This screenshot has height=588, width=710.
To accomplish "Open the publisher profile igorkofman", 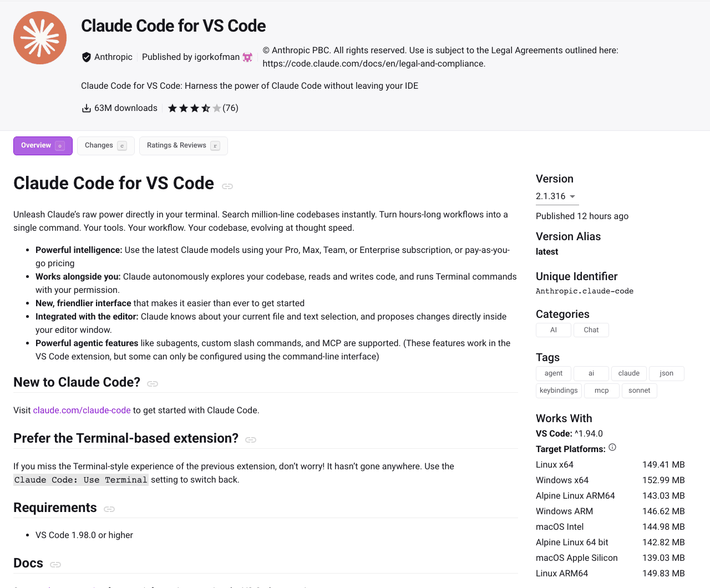I will [217, 57].
